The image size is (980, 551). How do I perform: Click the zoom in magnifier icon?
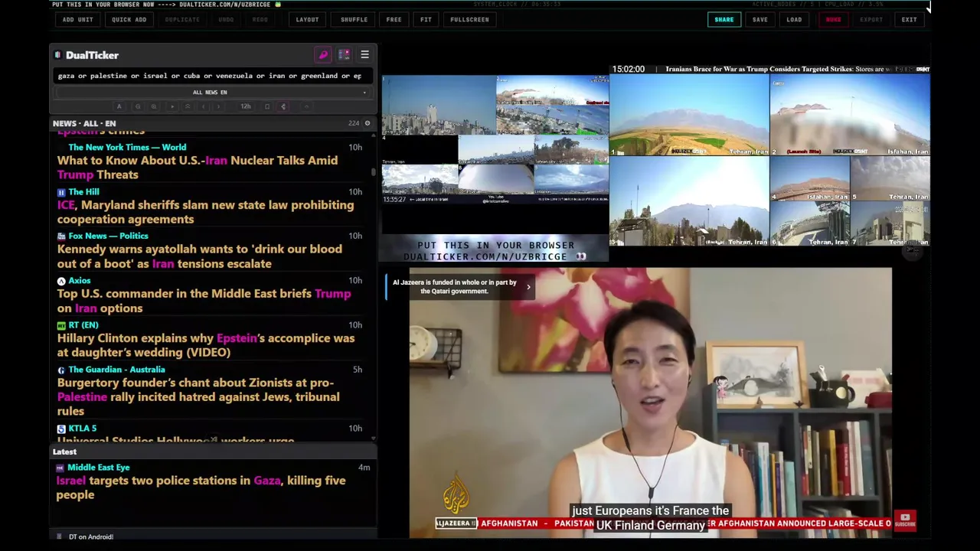(154, 106)
